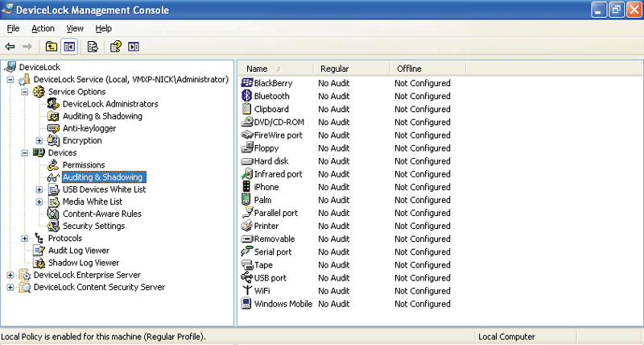Viewport: 644px width, 345px height.
Task: Toggle the Show/Hide console tree icon
Action: 69,47
